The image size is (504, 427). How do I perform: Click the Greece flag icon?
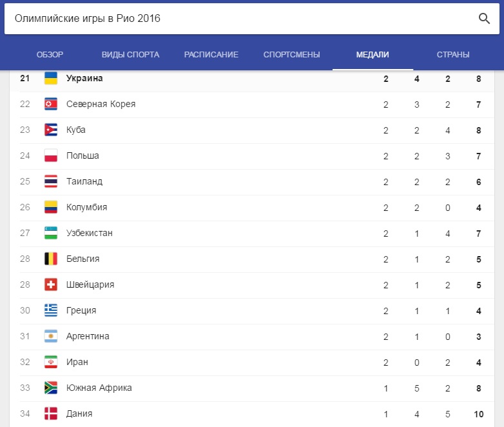point(51,310)
